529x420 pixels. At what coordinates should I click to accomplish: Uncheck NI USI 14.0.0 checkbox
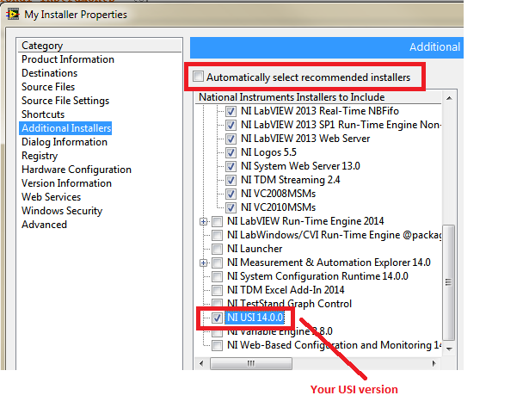[x=218, y=318]
